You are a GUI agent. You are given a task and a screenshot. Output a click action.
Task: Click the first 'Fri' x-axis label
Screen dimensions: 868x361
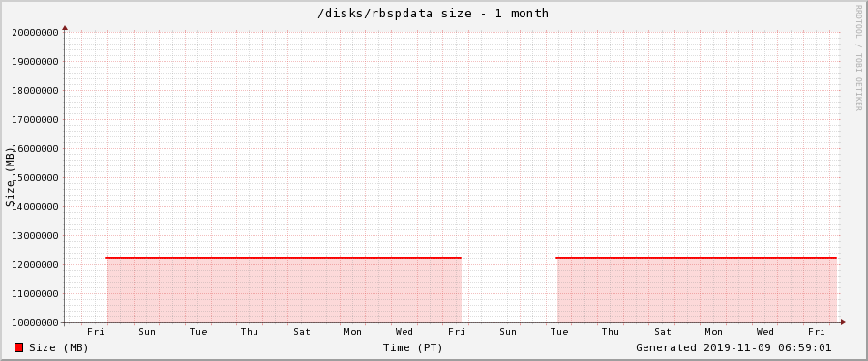click(x=96, y=332)
